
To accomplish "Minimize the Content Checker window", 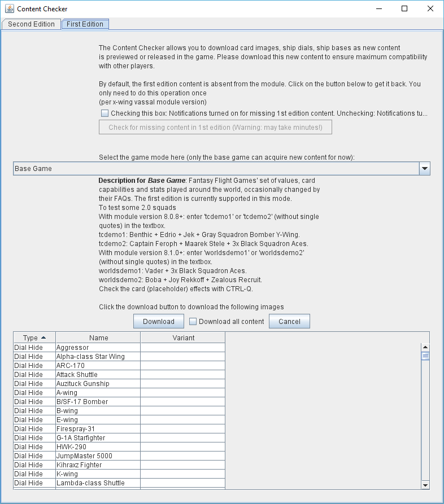I will coord(379,8).
